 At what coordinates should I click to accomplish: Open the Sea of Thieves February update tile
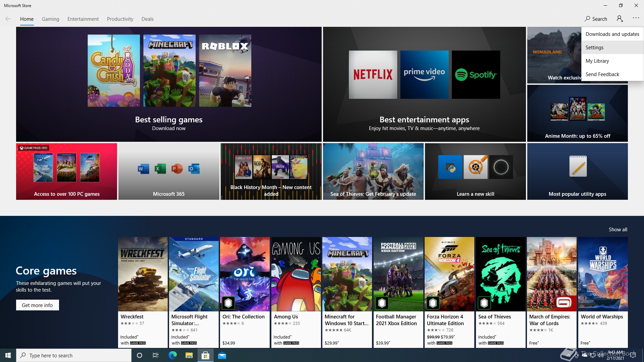click(373, 172)
